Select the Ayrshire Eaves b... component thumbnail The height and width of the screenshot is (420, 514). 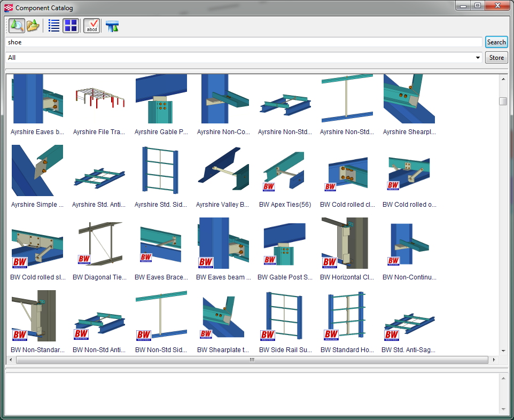click(x=37, y=99)
